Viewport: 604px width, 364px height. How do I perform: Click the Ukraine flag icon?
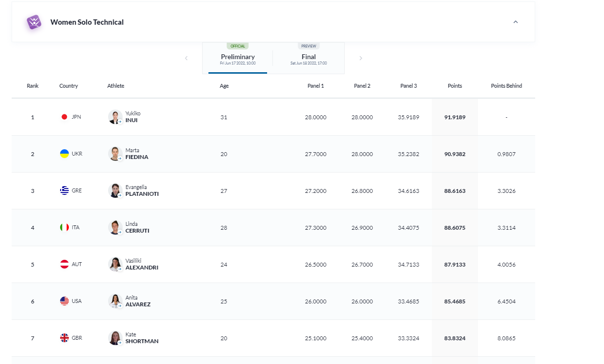[64, 154]
